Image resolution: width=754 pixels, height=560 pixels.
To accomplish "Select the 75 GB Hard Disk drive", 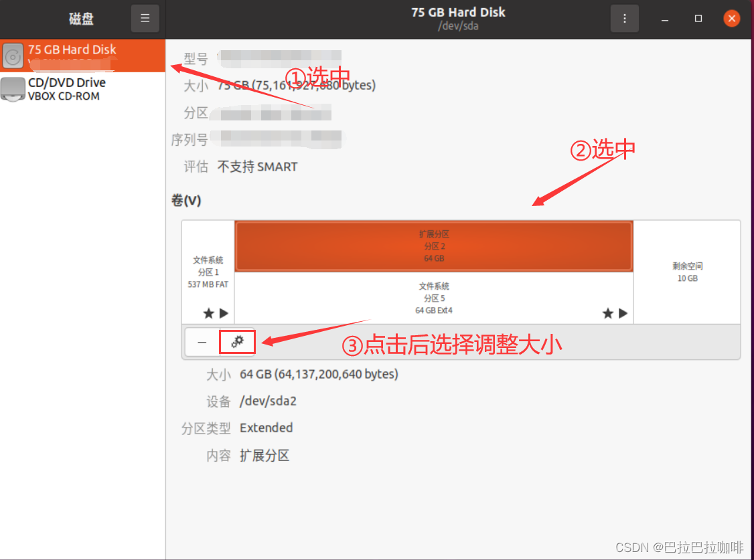I will [x=83, y=56].
